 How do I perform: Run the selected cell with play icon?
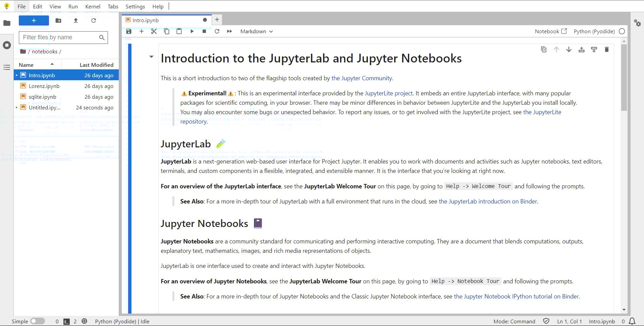[192, 31]
